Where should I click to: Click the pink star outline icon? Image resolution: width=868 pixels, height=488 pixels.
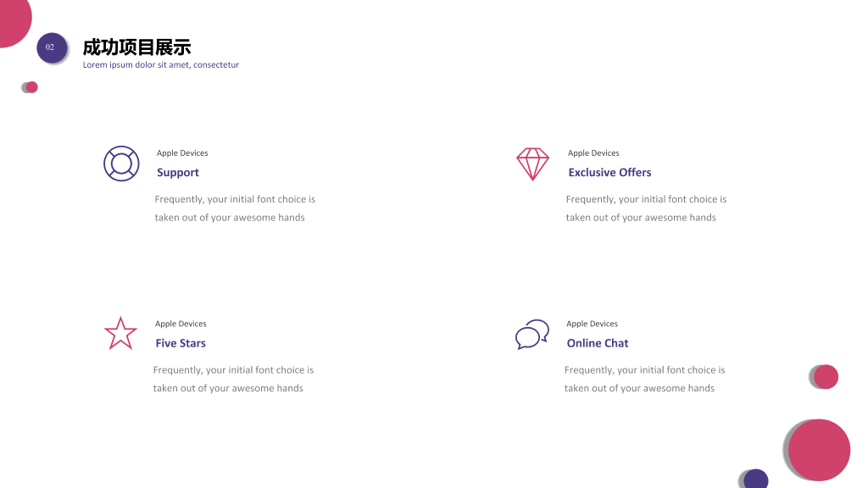click(120, 334)
